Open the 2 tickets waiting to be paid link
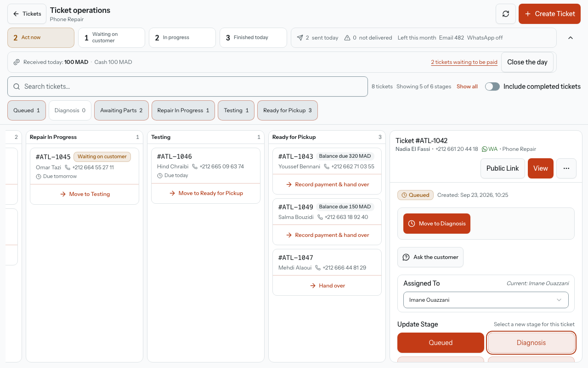588x368 pixels. point(464,62)
